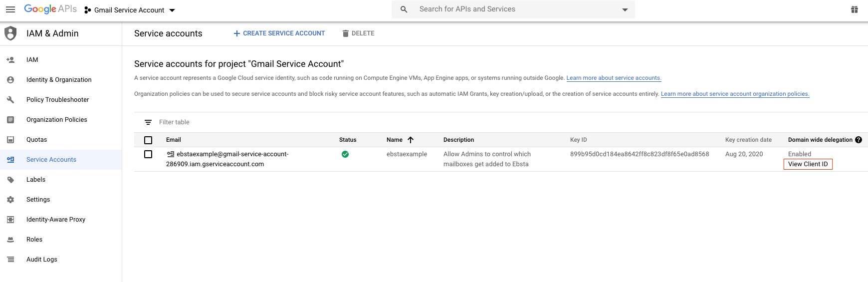Open Learn more about service accounts link
Screen dimensions: 868x282
[614, 78]
